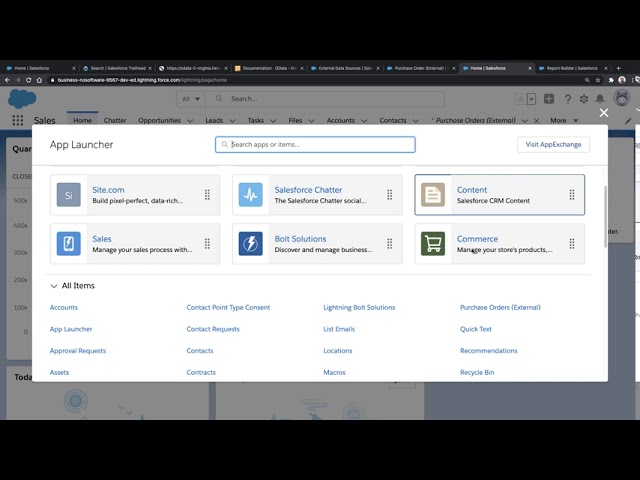
Task: Open the Purchase Orders (External) item link
Action: (x=500, y=307)
